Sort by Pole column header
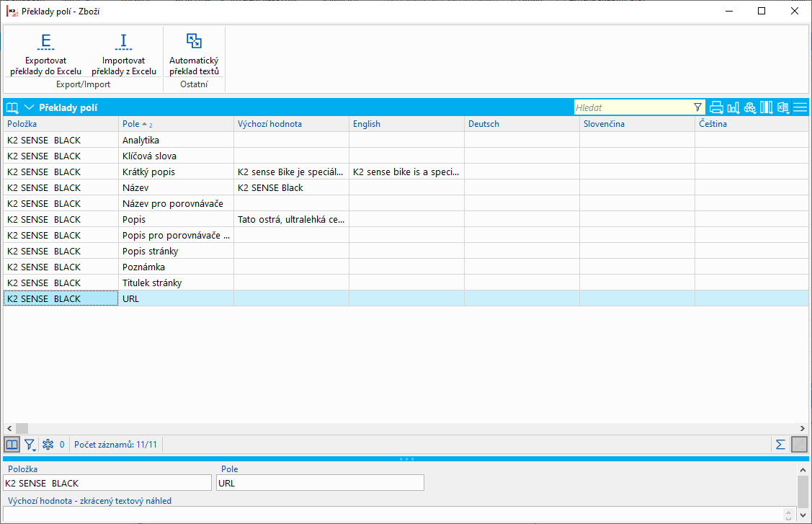The image size is (812, 524). click(x=176, y=124)
